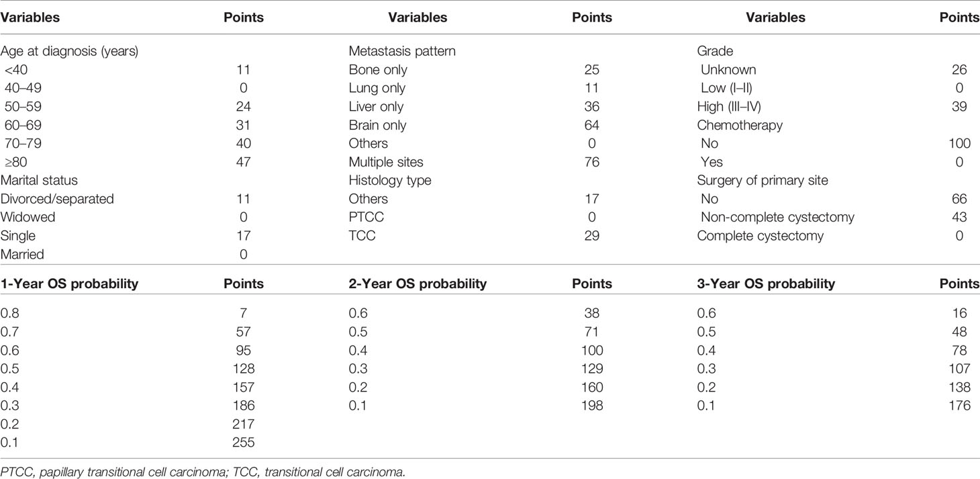Click the 'Age at diagnosis (years)' row label

coord(69,51)
